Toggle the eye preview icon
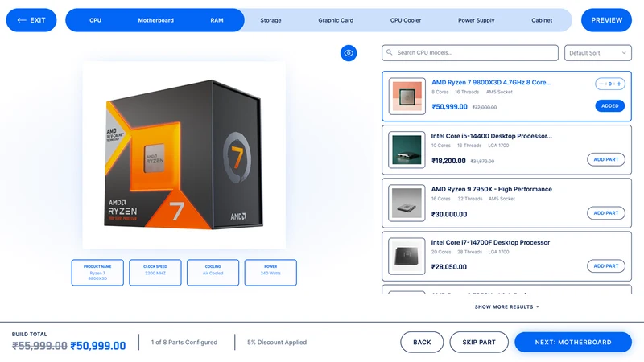 point(349,53)
